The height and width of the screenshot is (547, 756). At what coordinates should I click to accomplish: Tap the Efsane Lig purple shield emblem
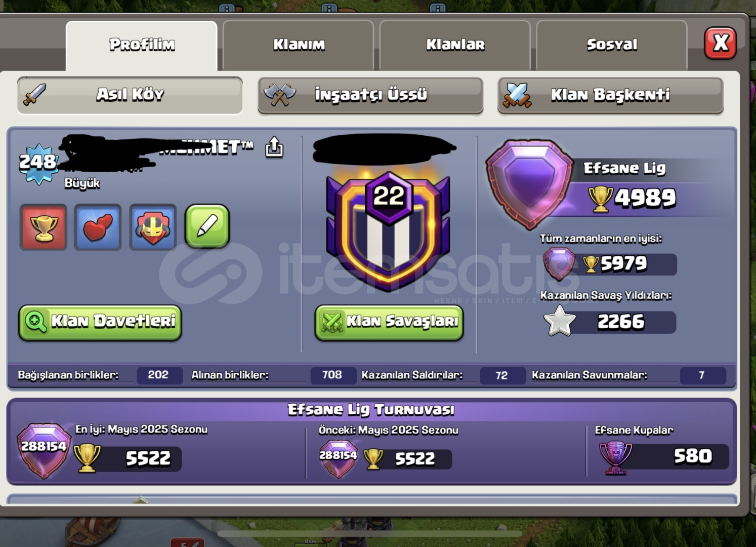(x=529, y=183)
